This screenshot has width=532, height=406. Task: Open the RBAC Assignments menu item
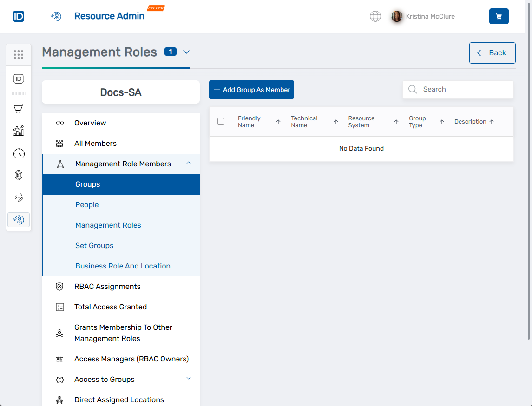click(107, 287)
